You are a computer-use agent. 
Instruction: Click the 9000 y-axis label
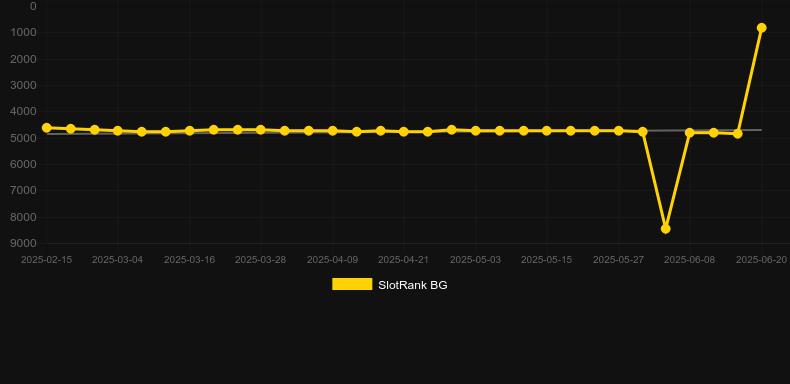(x=24, y=243)
